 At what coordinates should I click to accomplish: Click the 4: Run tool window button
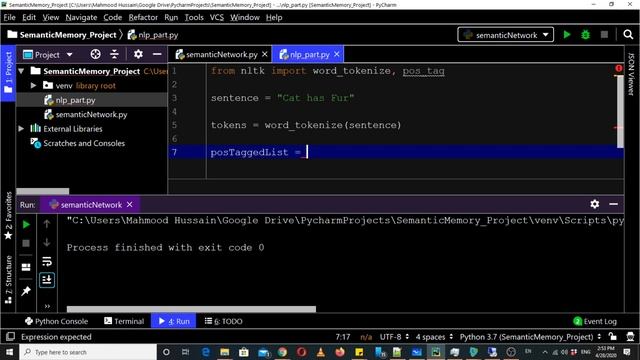(x=174, y=321)
